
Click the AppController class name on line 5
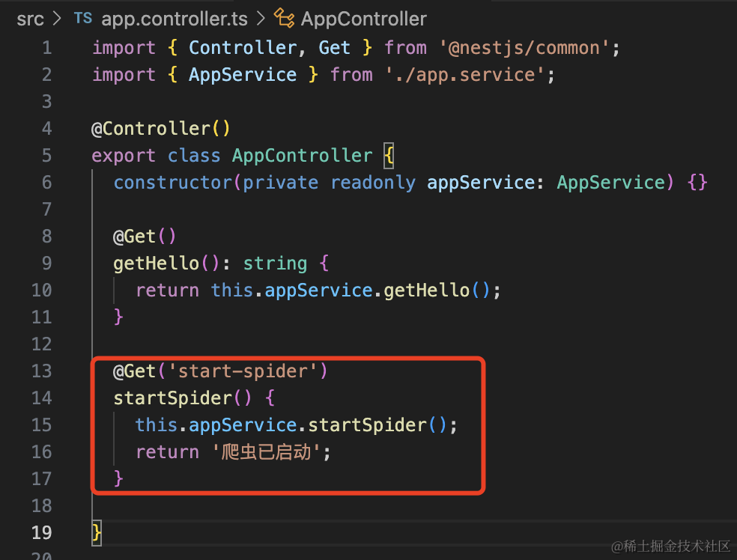[302, 156]
